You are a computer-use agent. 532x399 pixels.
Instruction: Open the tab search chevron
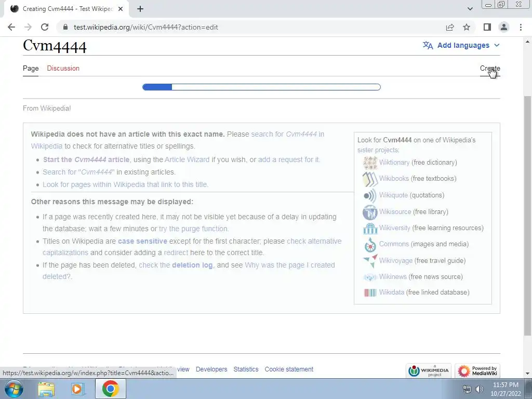pyautogui.click(x=470, y=9)
